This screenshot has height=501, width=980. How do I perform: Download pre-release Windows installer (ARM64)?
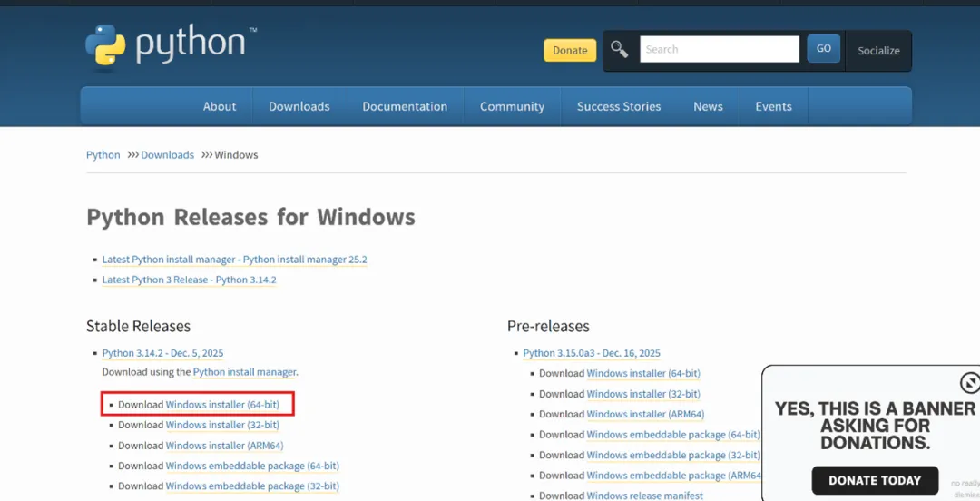pyautogui.click(x=645, y=414)
